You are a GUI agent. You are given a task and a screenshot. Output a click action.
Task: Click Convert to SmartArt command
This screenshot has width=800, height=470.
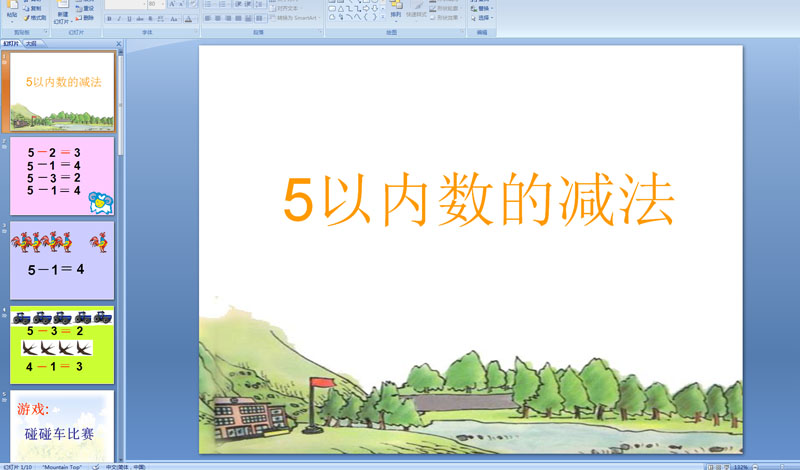[295, 18]
